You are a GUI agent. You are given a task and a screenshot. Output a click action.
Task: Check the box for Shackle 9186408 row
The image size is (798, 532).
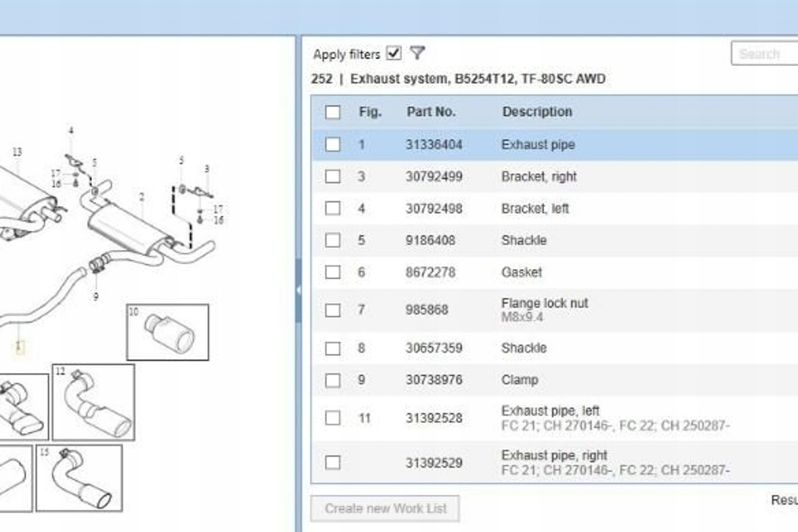click(x=332, y=240)
